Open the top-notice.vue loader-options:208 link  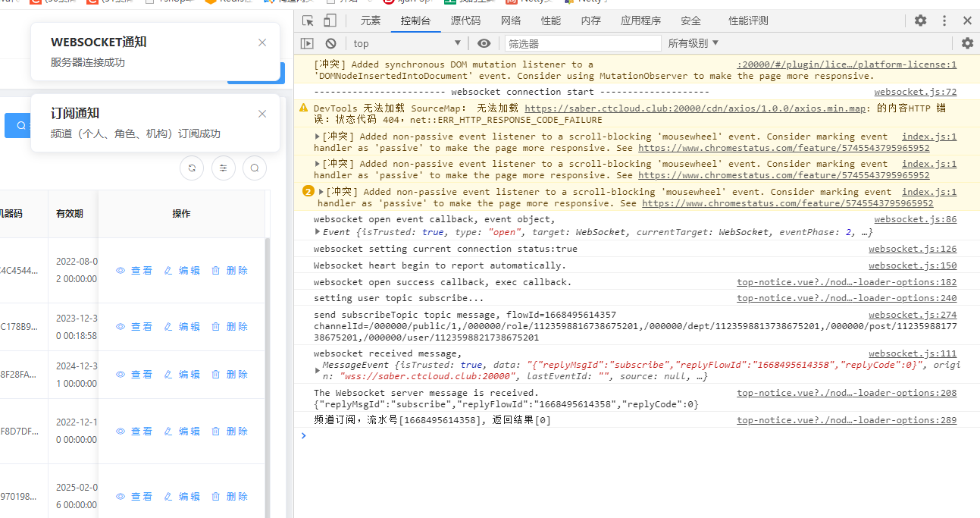pos(847,393)
